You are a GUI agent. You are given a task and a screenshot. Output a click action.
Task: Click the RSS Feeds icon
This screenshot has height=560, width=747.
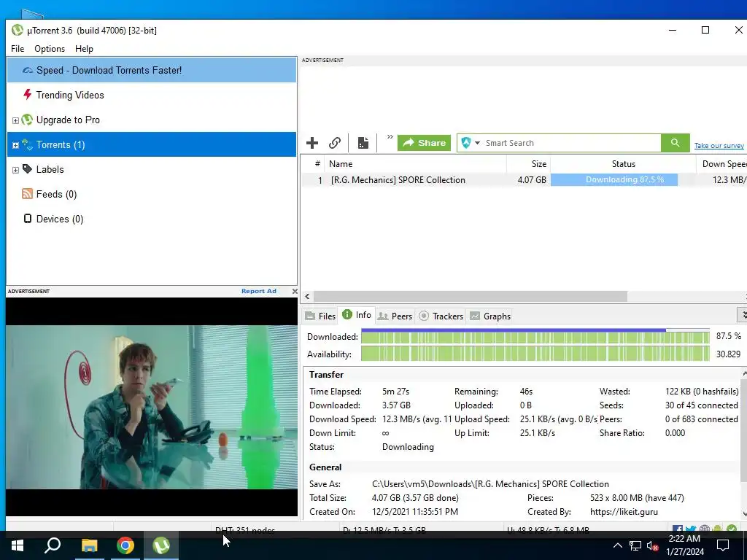[x=27, y=194]
